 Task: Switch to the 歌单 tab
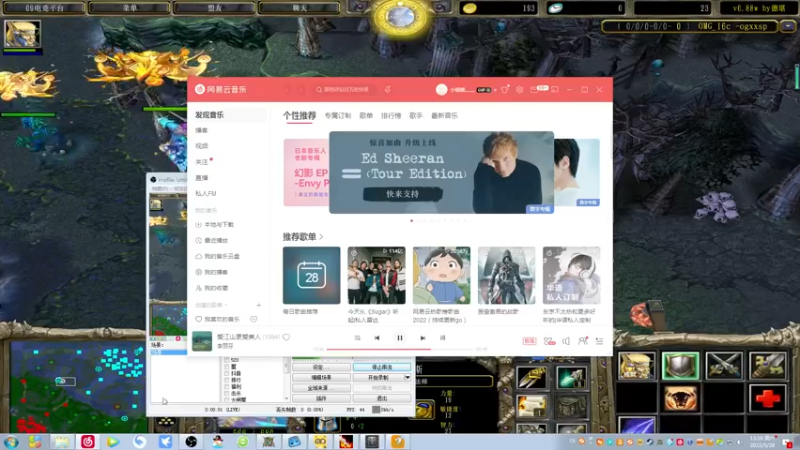(x=366, y=116)
